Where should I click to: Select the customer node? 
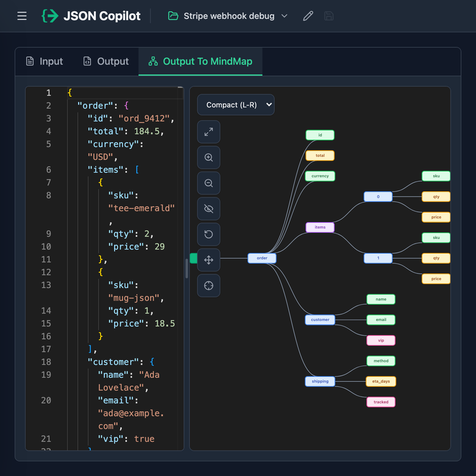point(320,320)
